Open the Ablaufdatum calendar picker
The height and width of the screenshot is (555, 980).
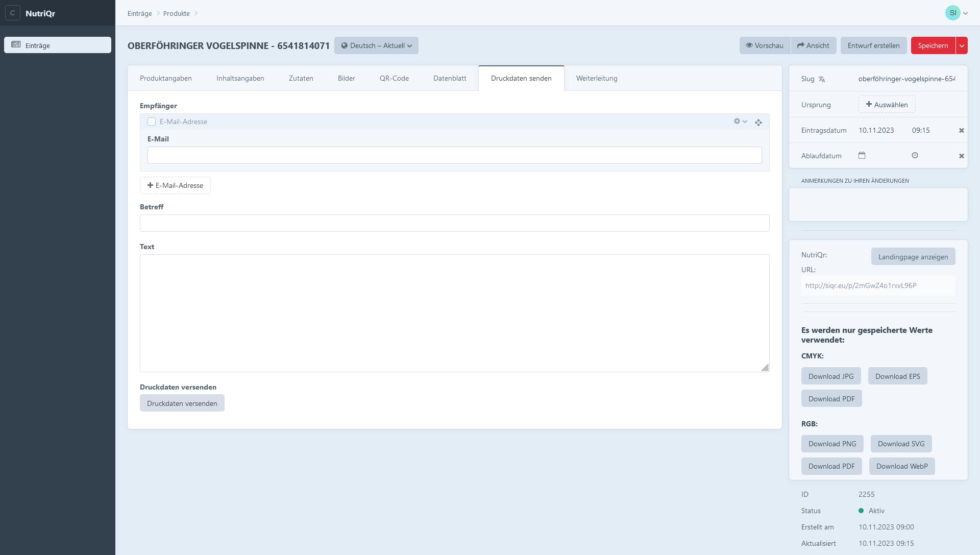(x=862, y=156)
